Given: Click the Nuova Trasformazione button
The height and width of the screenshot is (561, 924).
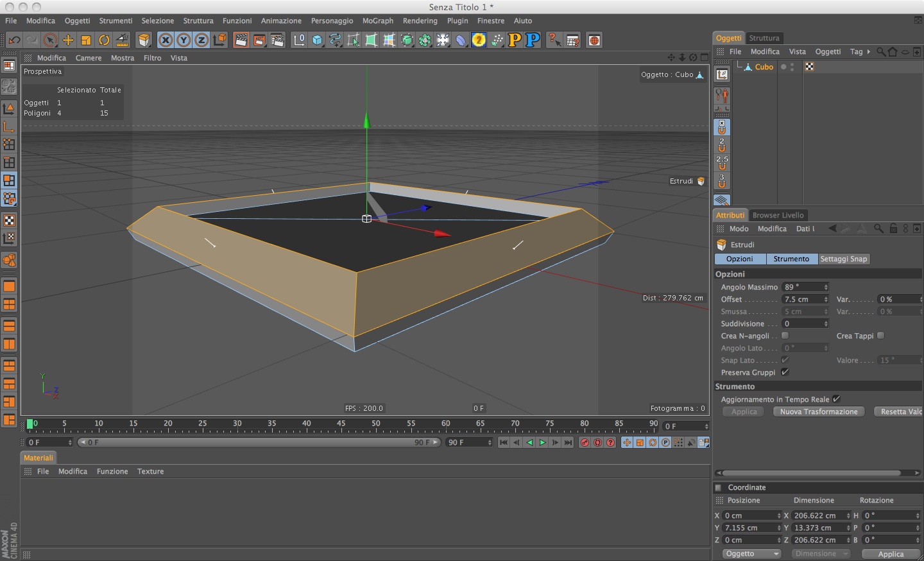Looking at the screenshot, I should pyautogui.click(x=818, y=412).
